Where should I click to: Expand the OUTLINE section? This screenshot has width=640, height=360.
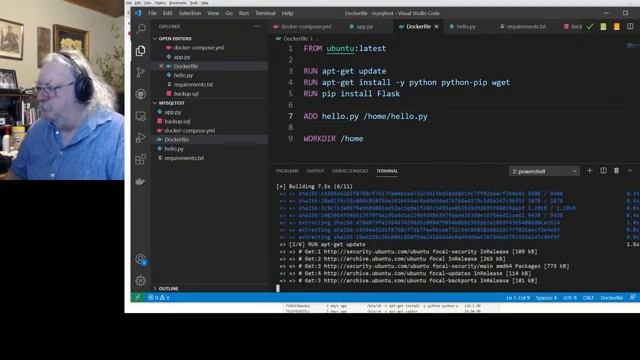coord(168,289)
